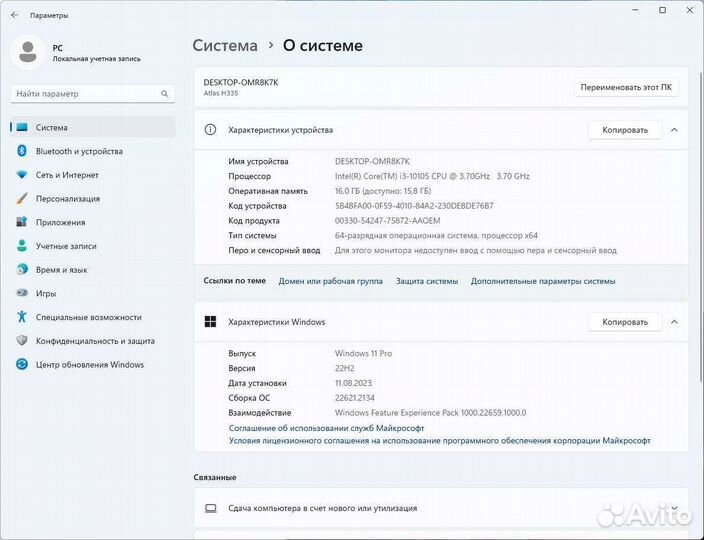
Task: Click the Intel Core i3-10105 processor value
Action: [x=432, y=176]
